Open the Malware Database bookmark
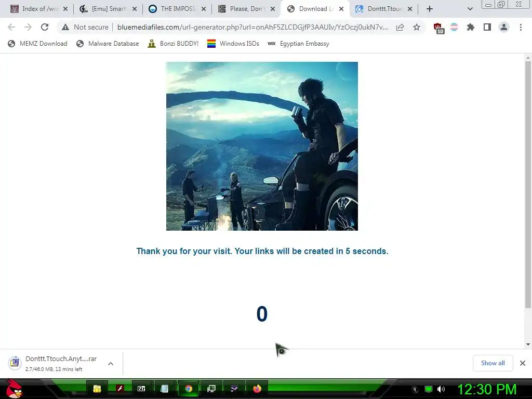 pyautogui.click(x=108, y=44)
